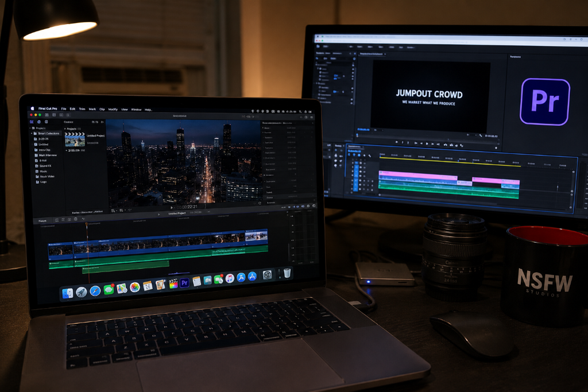The width and height of the screenshot is (588, 392).
Task: Open Safari from the Dock
Action: pyautogui.click(x=95, y=291)
